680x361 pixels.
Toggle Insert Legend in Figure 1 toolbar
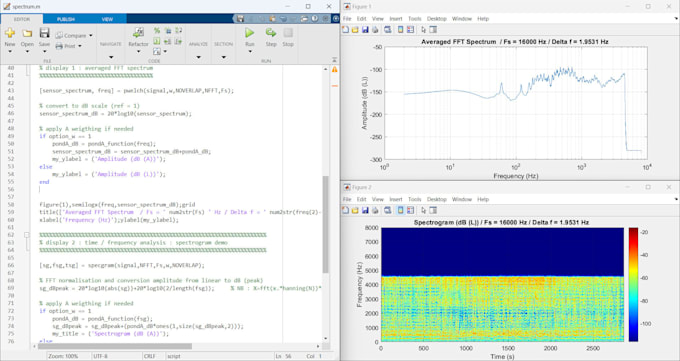[x=410, y=30]
